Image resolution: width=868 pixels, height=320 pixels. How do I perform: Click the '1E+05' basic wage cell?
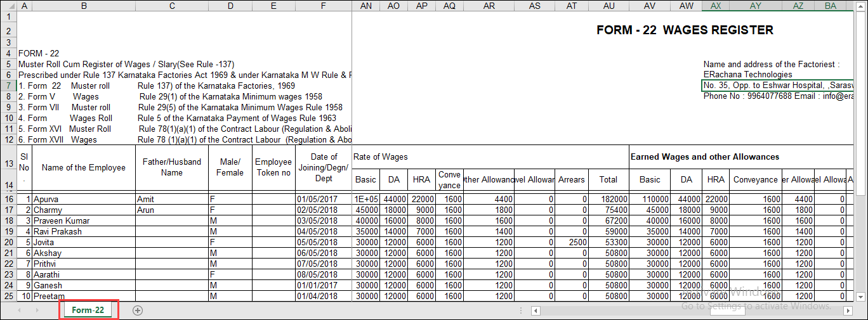[365, 199]
